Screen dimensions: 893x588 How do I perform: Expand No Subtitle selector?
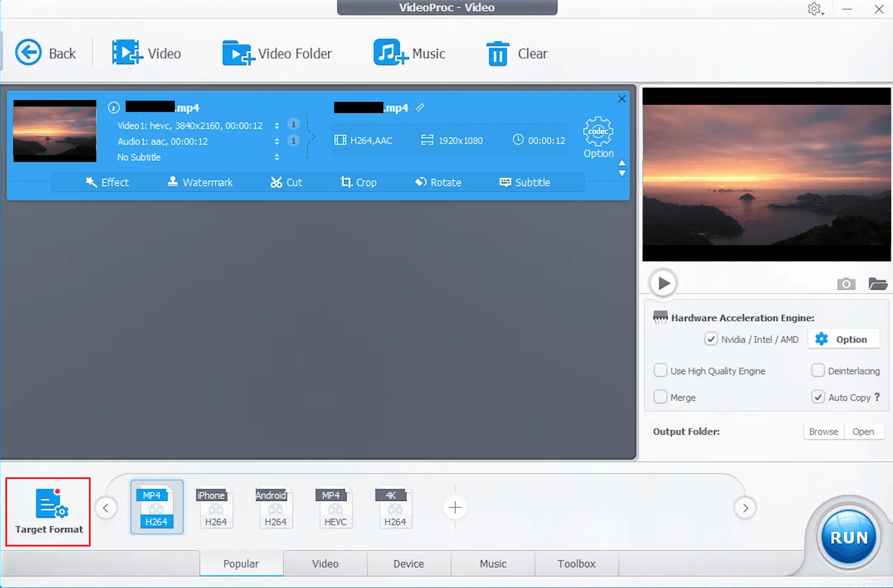(x=277, y=157)
